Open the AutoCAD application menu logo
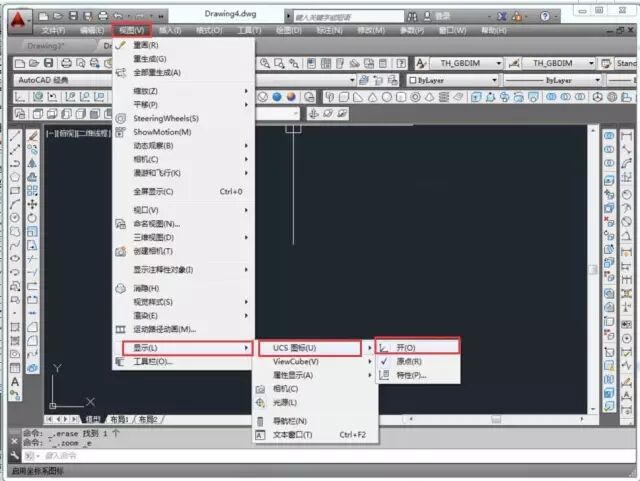Viewport: 640px width, 481px height. (x=18, y=20)
